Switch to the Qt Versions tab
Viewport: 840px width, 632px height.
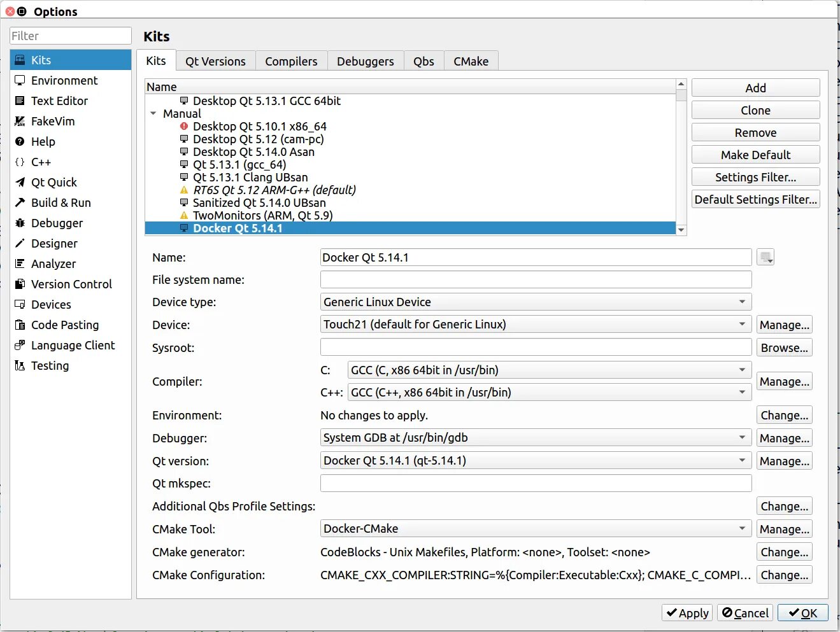(x=215, y=61)
